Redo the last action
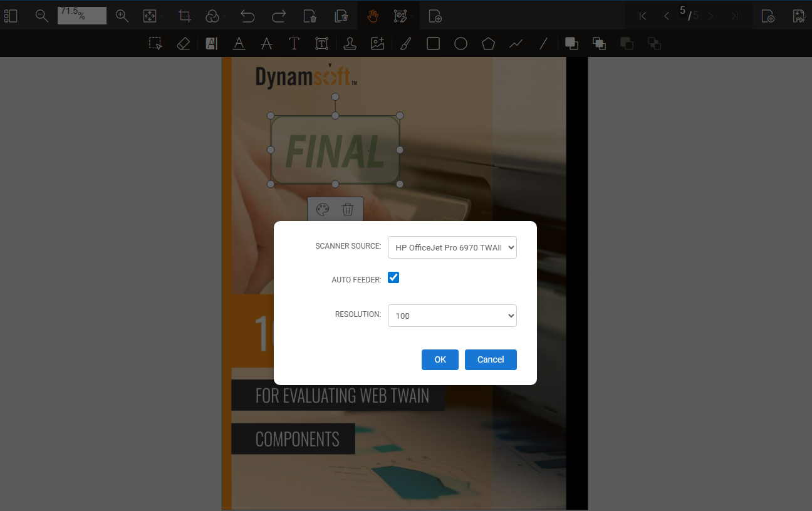This screenshot has width=812, height=511. click(279, 16)
